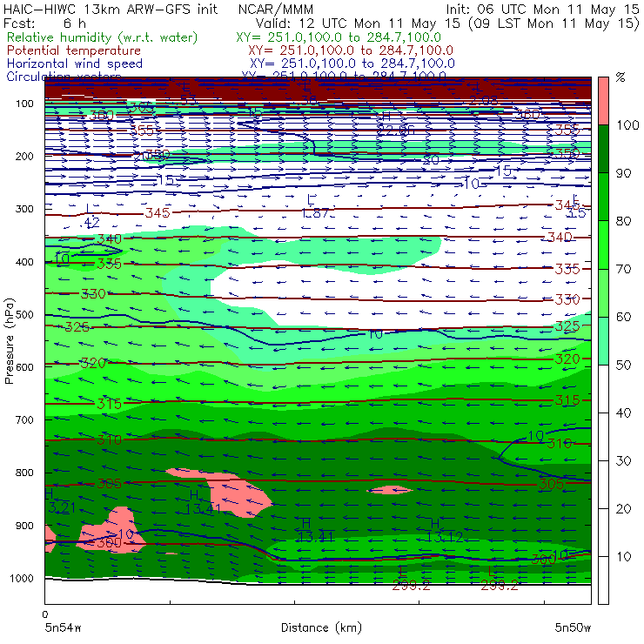Click '(09 LST Mon 11 May 15)' text
Image resolution: width=644 pixels, height=644 pixels.
click(x=553, y=23)
